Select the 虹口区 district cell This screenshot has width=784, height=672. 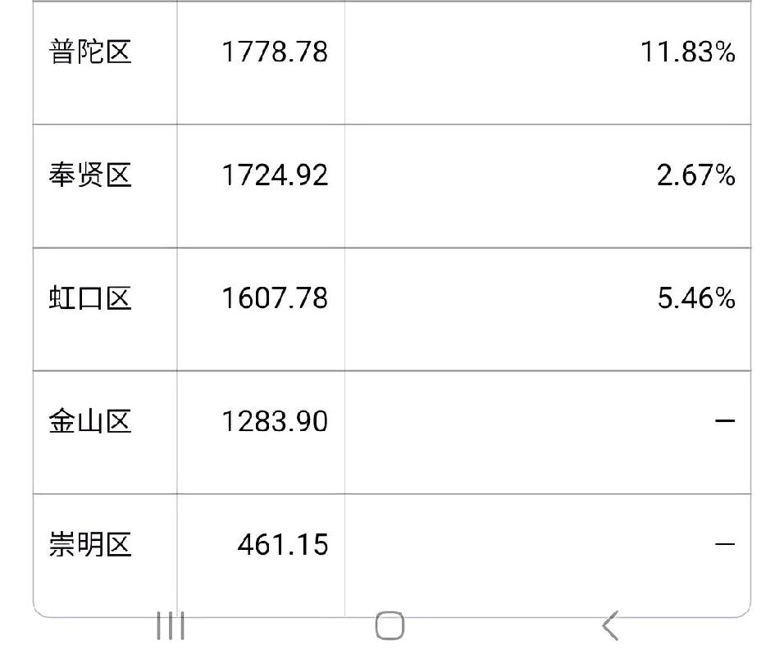tap(90, 298)
